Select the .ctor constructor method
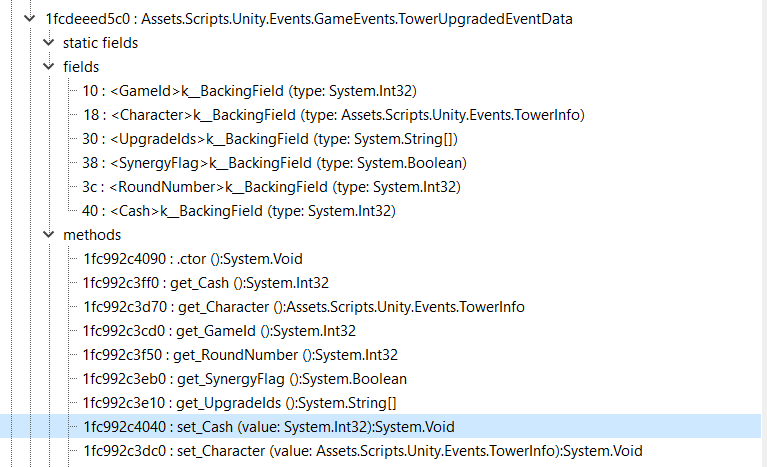This screenshot has width=767, height=467. point(193,259)
